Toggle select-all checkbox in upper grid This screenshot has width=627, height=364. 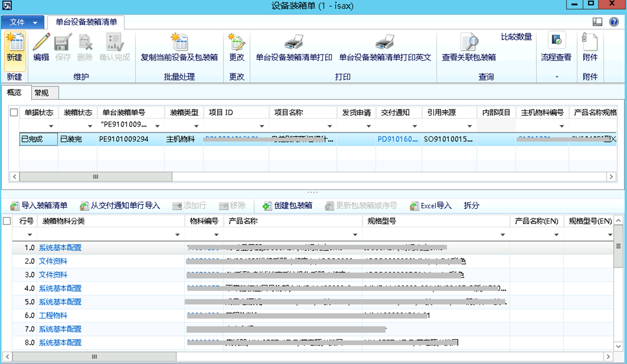click(14, 113)
